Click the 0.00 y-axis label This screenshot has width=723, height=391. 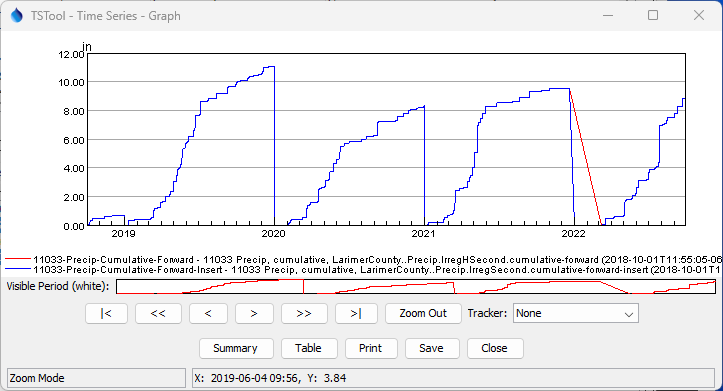click(x=74, y=226)
